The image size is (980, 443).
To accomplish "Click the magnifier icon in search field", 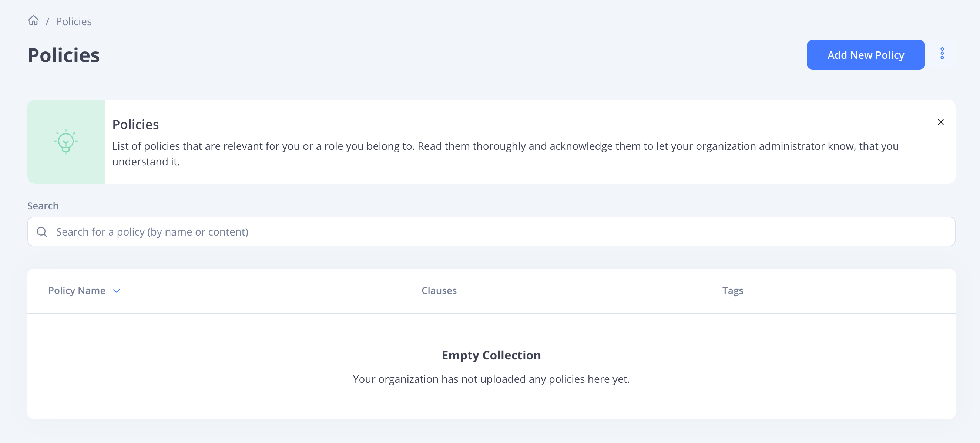I will click(42, 232).
